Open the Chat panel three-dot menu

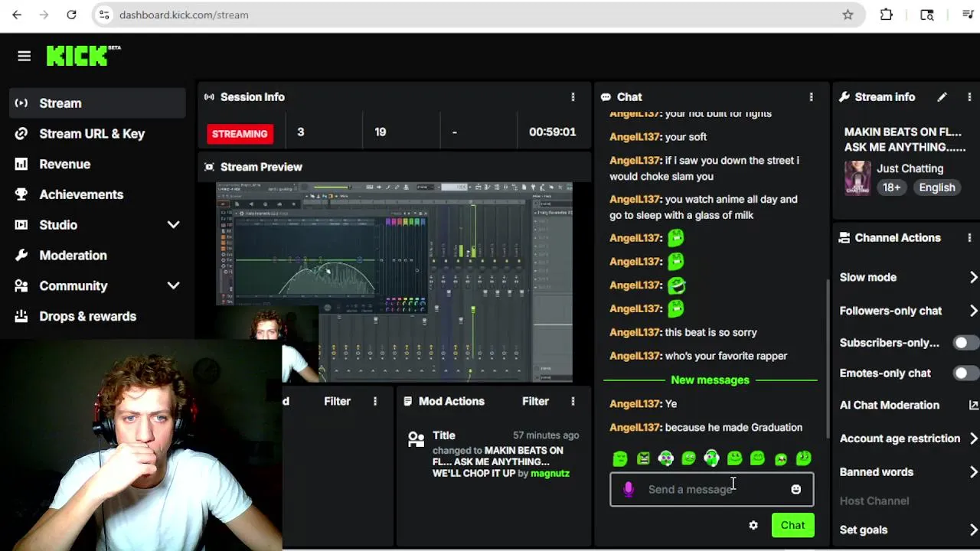(811, 97)
